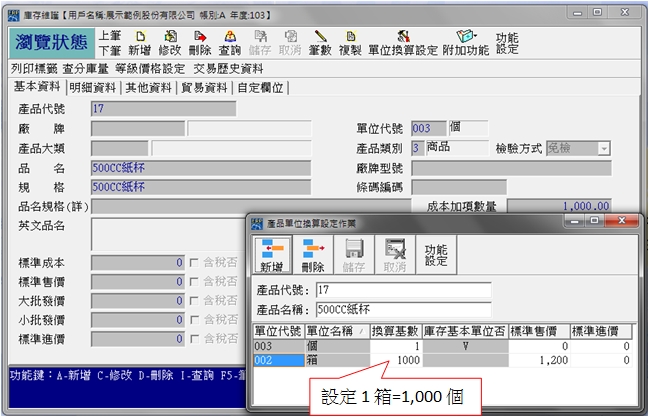Click the 上筆 (previous record) button
The height and width of the screenshot is (418, 650).
click(x=110, y=35)
